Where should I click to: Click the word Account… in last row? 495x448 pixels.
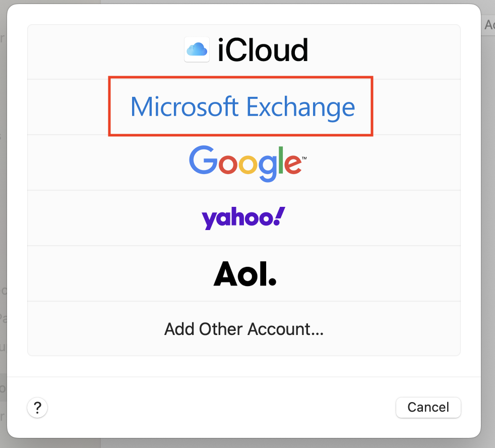coord(286,329)
